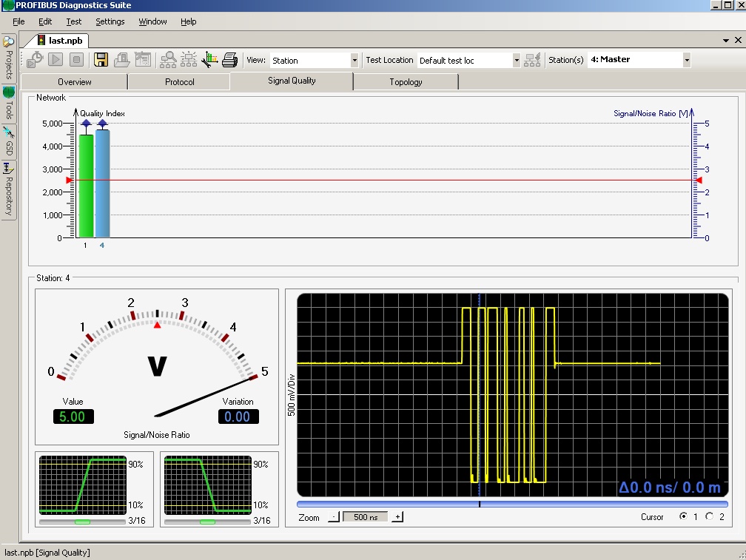Click the blue bar for station 4

click(x=102, y=183)
